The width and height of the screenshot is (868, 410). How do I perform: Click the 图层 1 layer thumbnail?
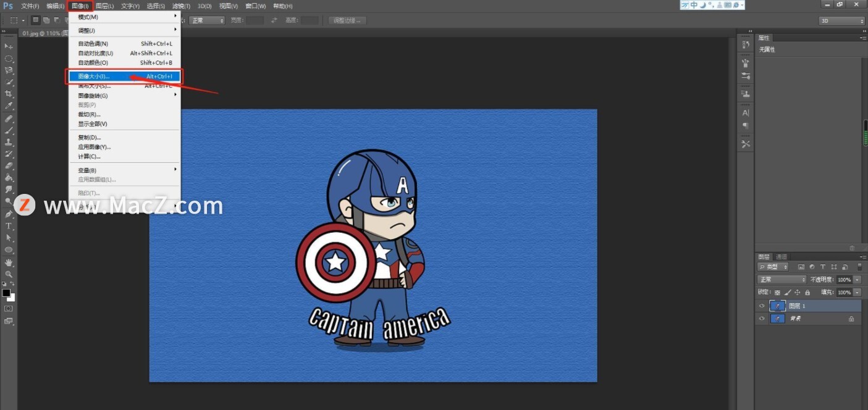tap(777, 306)
